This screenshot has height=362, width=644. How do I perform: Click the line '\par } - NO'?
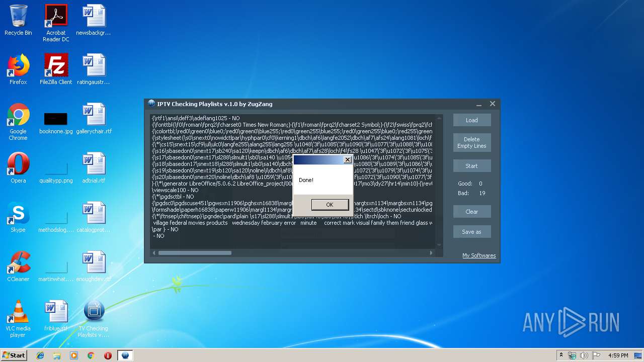click(x=165, y=229)
